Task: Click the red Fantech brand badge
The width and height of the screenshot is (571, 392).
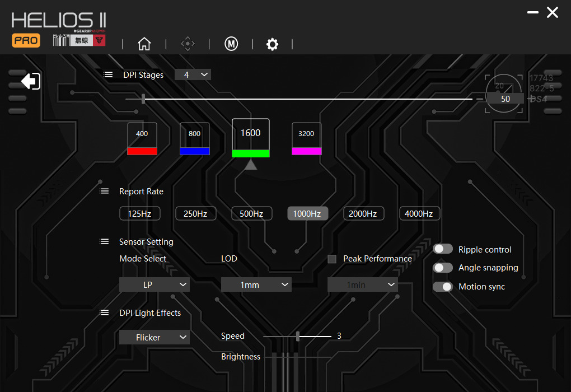Action: pyautogui.click(x=100, y=40)
